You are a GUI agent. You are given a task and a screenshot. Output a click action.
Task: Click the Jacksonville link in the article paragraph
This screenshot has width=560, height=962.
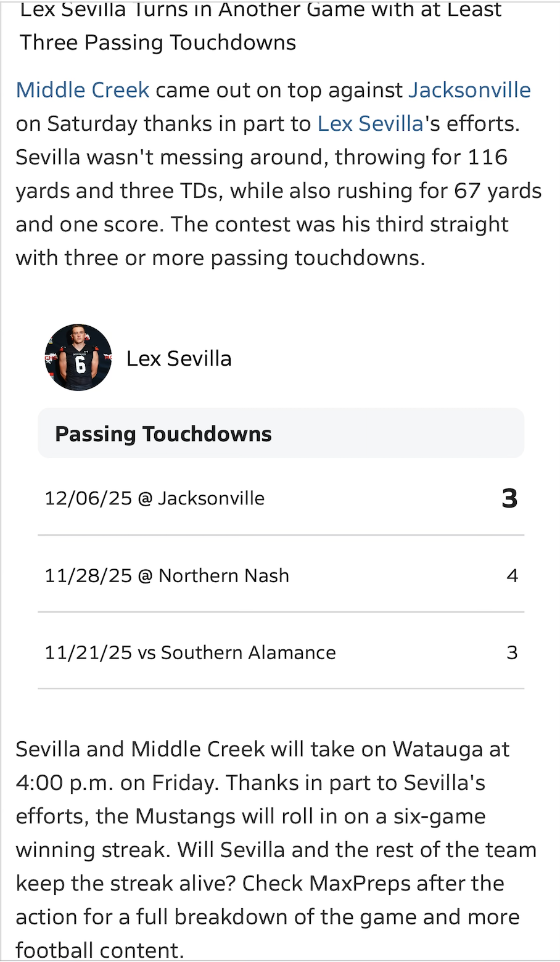point(469,90)
